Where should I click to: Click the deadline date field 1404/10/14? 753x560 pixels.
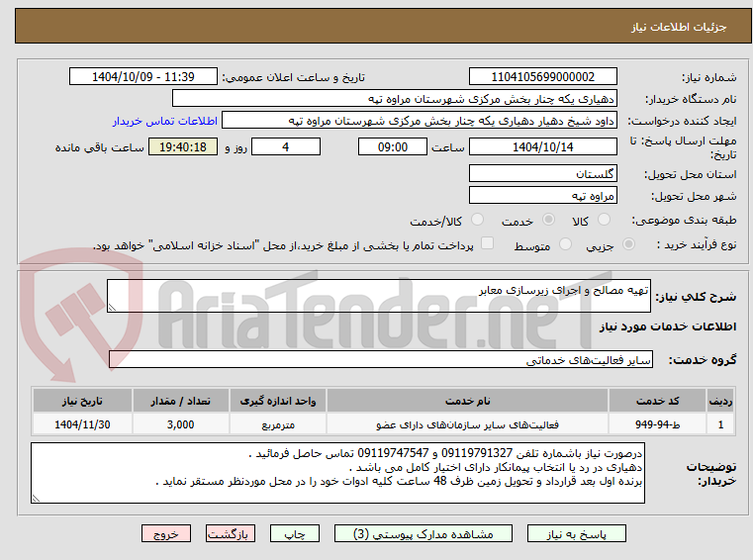pyautogui.click(x=542, y=146)
